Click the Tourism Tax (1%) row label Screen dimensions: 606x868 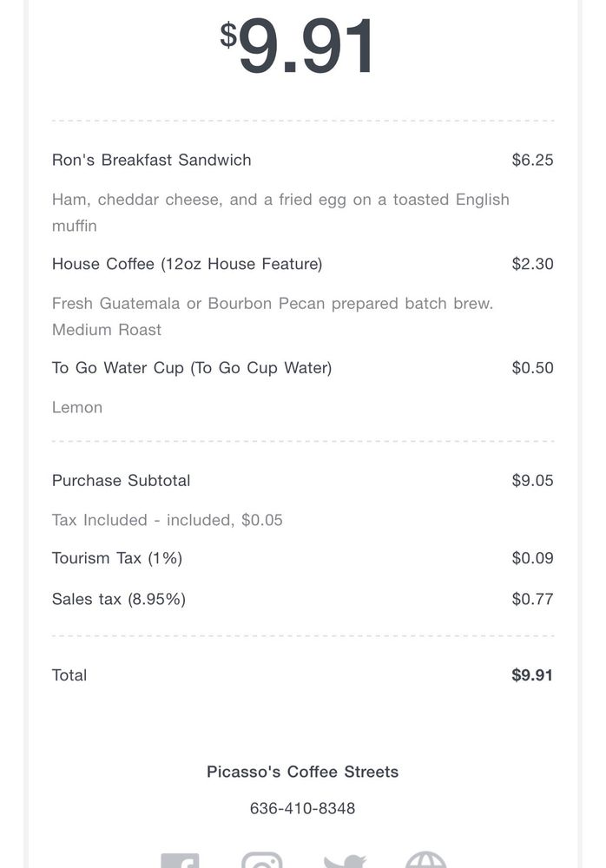117,558
